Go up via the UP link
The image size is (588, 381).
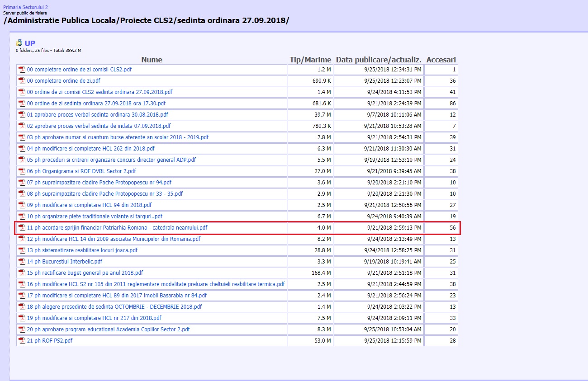pos(30,43)
